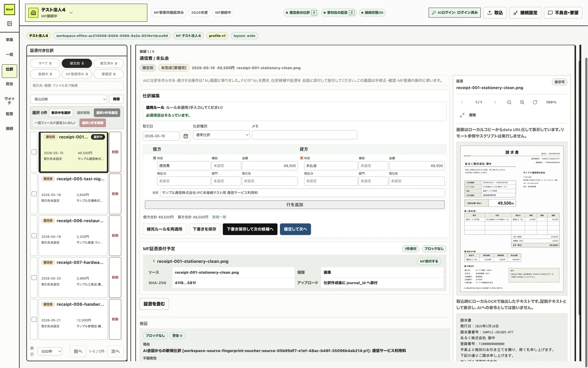Toggle voucher 表示可 visibility badge
The width and height of the screenshot is (588, 368).
click(560, 82)
